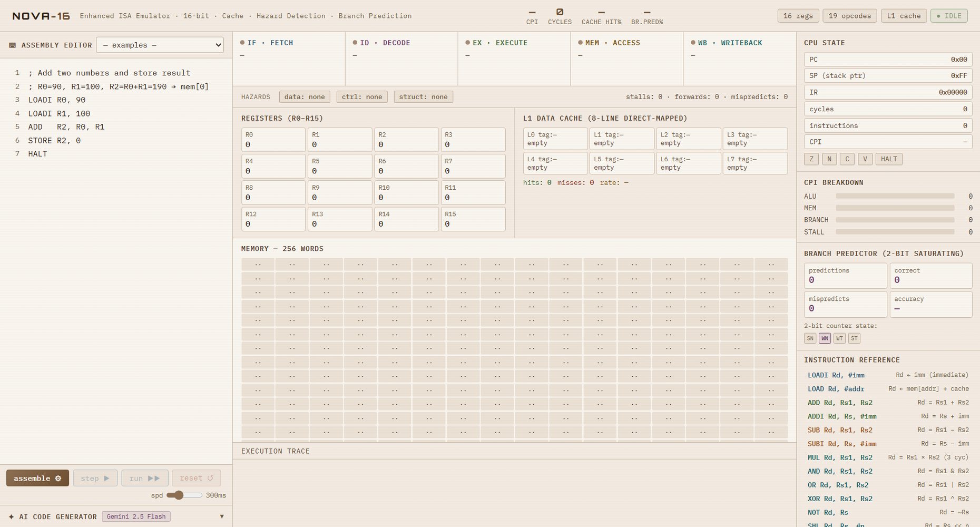The height and width of the screenshot is (527, 980).
Task: Click the data: none hazard badge
Action: (305, 97)
